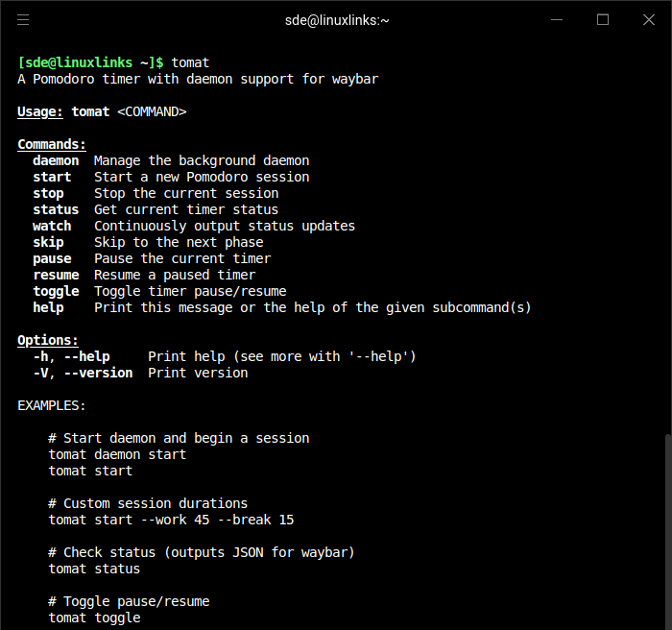Click 'Get current timer status' description
The image size is (672, 630).
pos(186,209)
